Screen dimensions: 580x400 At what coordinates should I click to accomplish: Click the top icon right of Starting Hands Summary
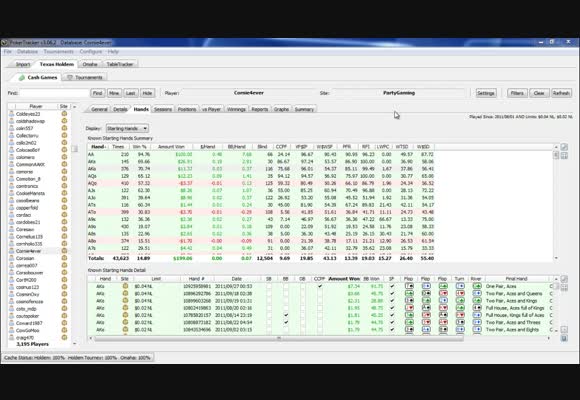(564, 147)
